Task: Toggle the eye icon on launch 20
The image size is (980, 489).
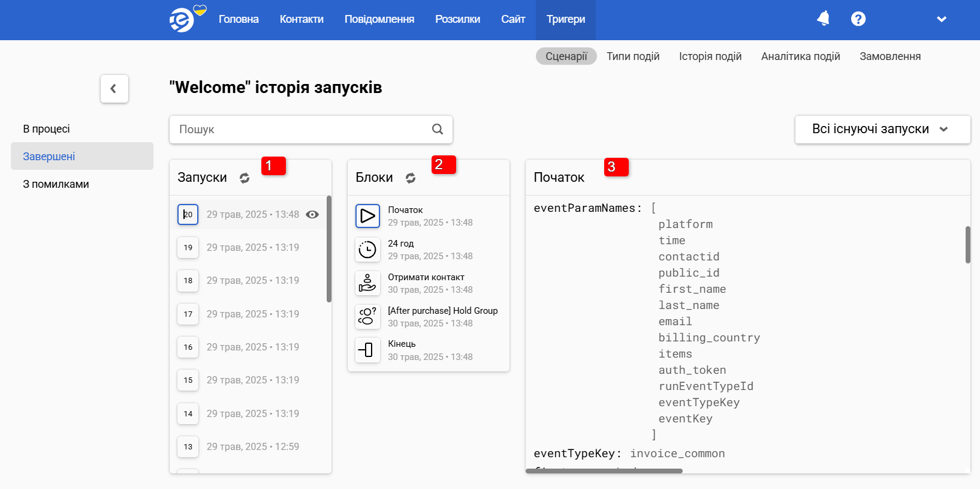Action: pos(312,215)
